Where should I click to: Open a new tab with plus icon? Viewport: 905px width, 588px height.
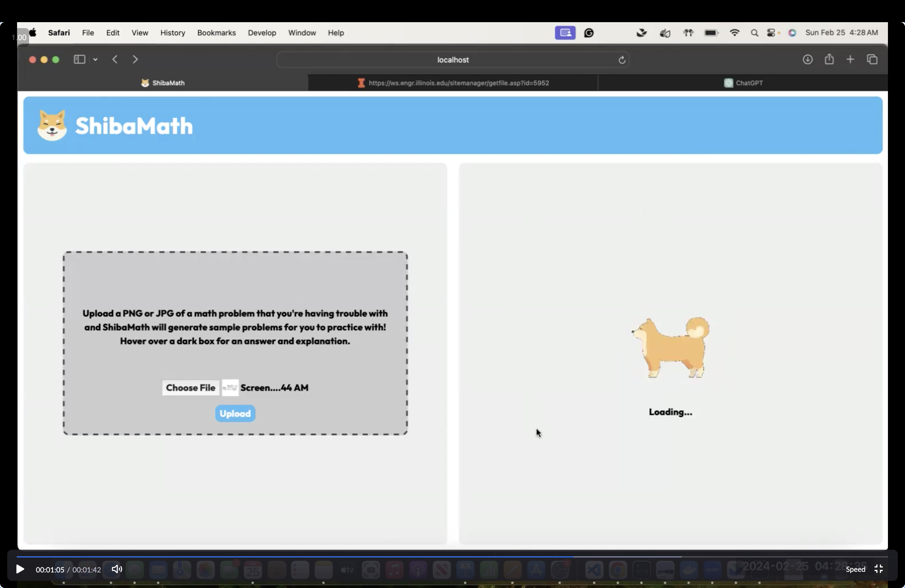point(851,59)
